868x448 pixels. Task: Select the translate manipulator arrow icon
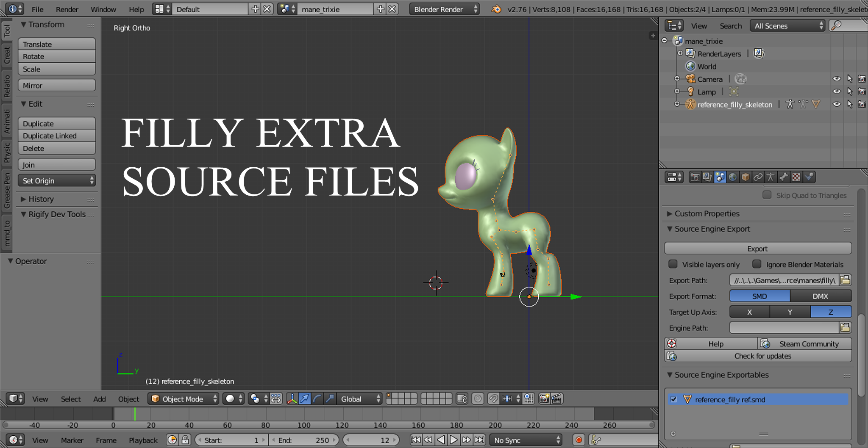click(305, 398)
